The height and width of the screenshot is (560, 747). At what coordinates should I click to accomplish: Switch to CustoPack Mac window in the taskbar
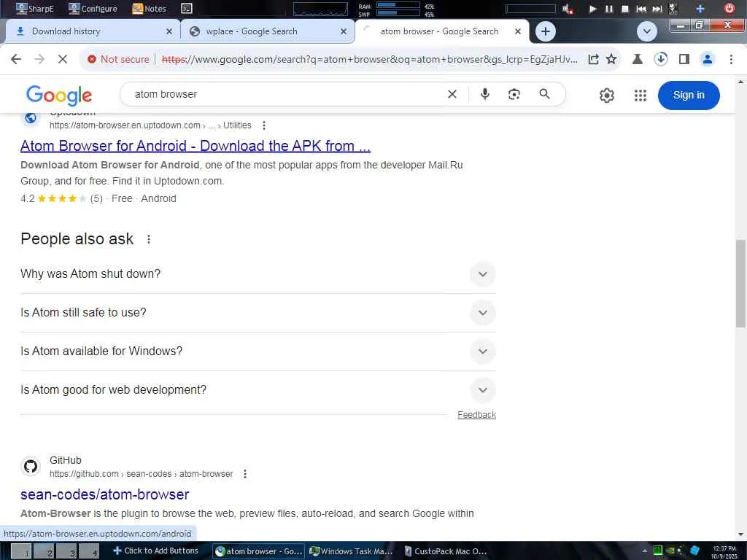(x=446, y=551)
